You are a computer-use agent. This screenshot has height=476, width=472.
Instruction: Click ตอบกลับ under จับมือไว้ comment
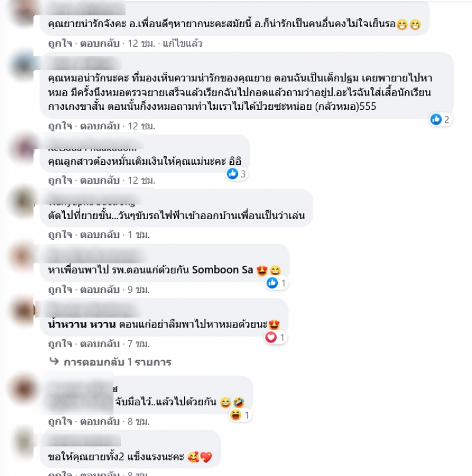click(x=100, y=421)
